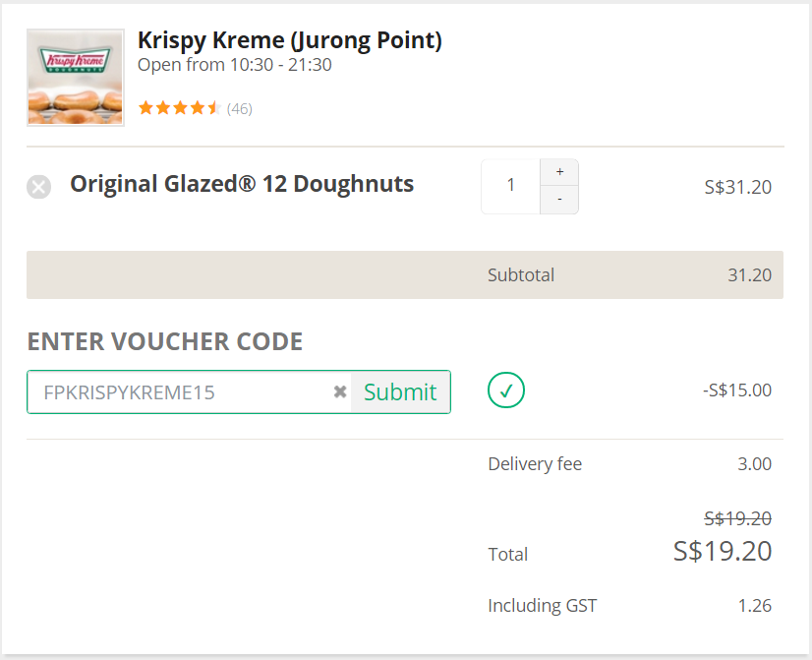Click the Delivery fee label
The image size is (812, 660).
tap(535, 464)
